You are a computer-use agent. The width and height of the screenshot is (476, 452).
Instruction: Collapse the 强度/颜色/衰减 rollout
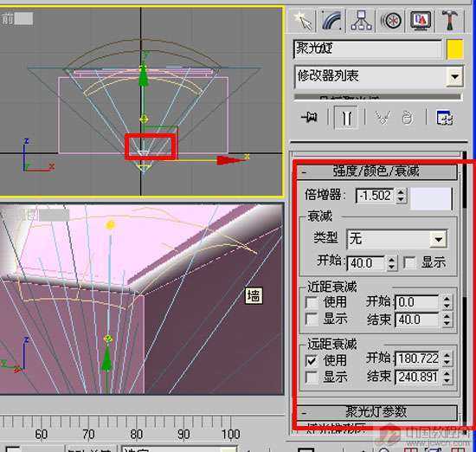pyautogui.click(x=376, y=172)
